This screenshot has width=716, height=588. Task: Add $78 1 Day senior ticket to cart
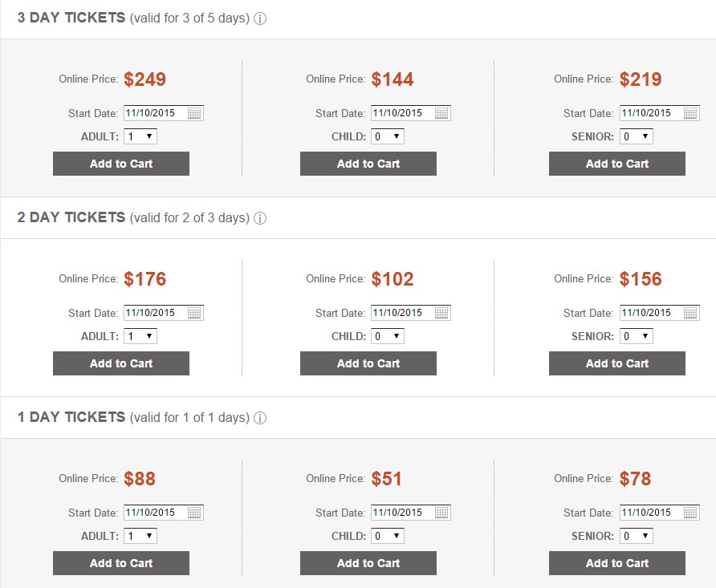click(617, 563)
